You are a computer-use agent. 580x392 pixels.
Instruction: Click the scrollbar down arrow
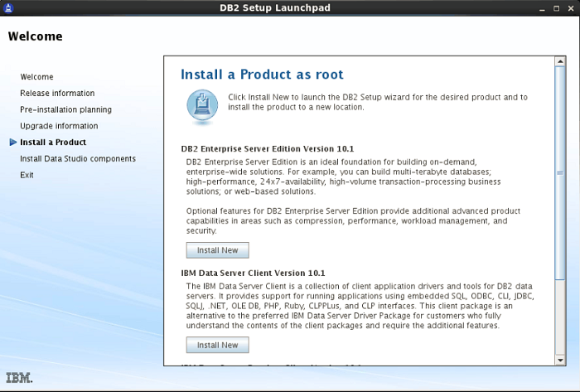click(x=560, y=361)
